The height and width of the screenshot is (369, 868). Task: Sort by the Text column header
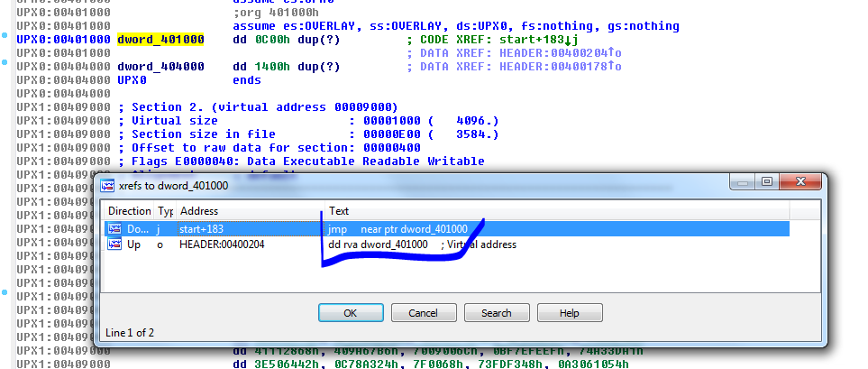[x=339, y=210]
